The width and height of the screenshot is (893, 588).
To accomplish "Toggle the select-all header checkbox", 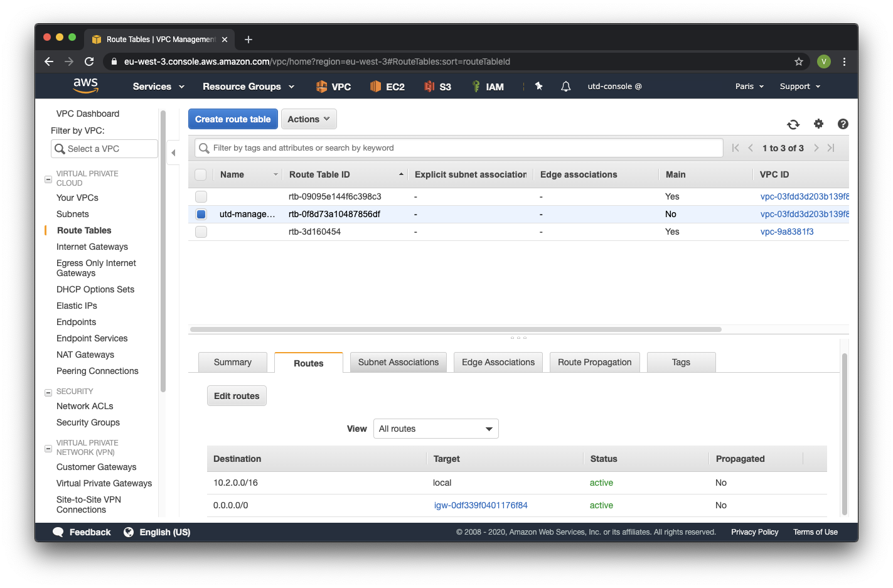I will tap(201, 174).
